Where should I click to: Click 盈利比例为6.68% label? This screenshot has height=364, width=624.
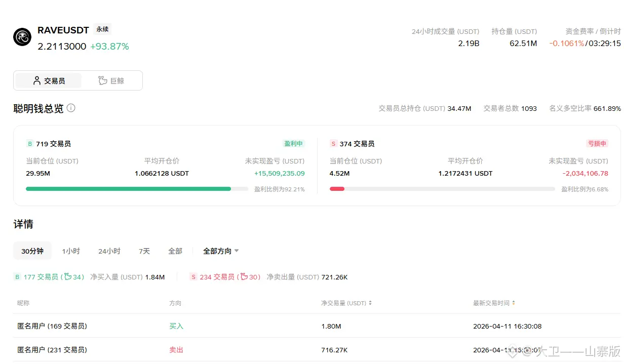[x=585, y=189]
